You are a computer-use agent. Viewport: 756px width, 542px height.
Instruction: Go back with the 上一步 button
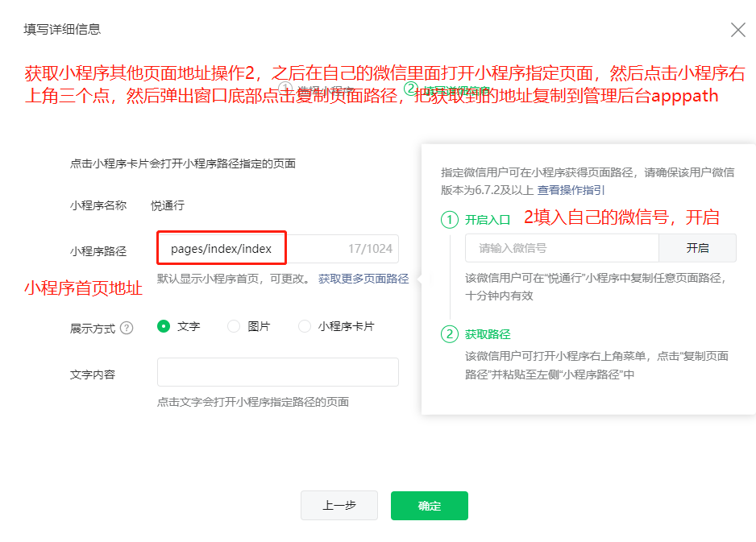click(339, 506)
